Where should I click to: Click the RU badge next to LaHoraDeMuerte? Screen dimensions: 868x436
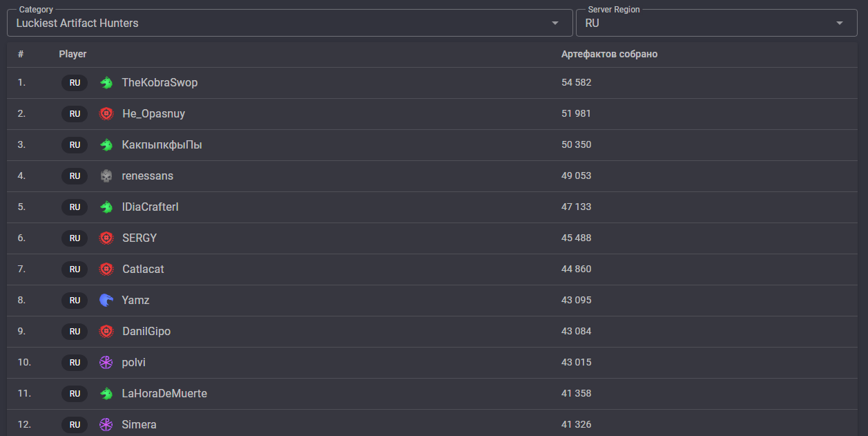[75, 394]
